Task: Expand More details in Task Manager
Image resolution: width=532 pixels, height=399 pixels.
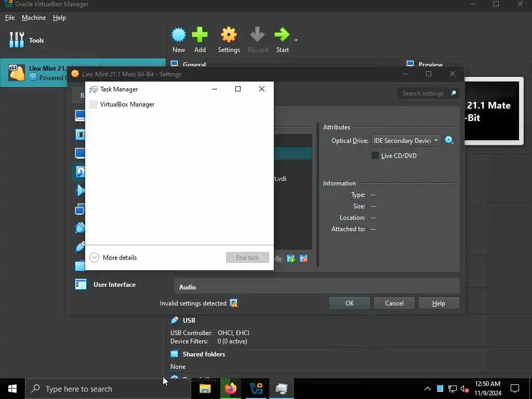Action: click(113, 258)
